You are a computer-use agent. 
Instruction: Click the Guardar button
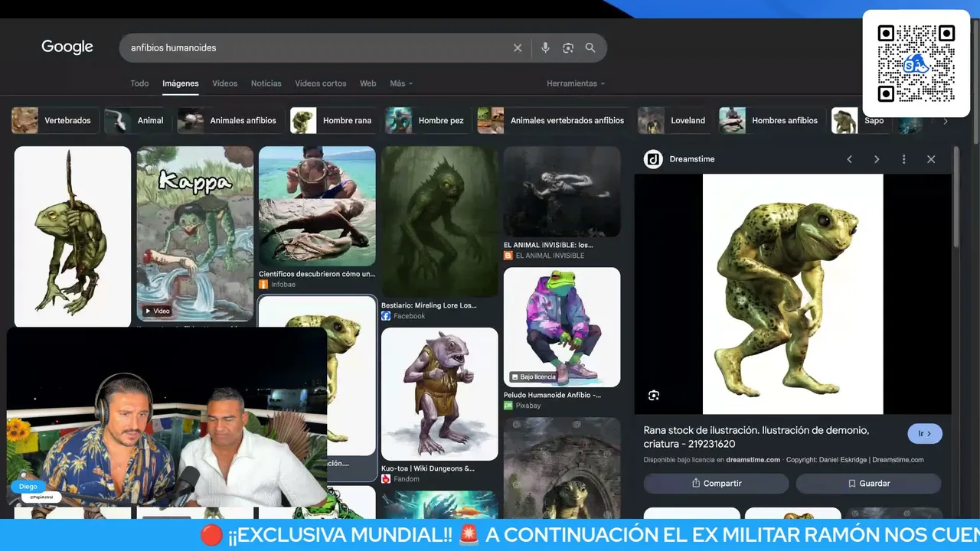pos(868,484)
